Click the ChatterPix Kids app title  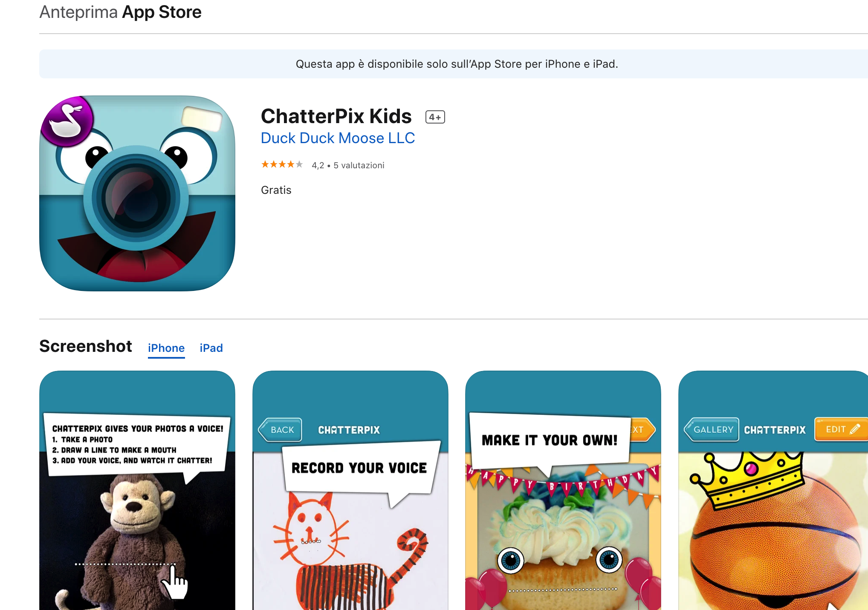click(336, 116)
